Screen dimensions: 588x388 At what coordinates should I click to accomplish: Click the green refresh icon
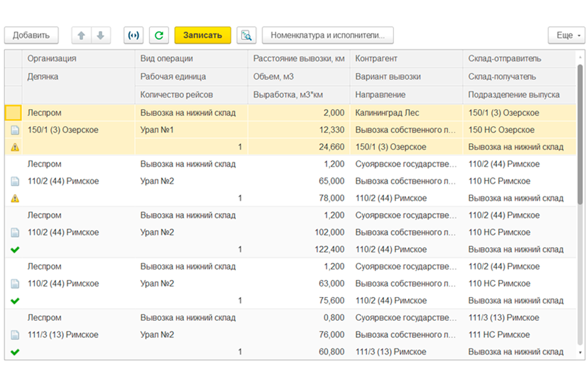(159, 36)
